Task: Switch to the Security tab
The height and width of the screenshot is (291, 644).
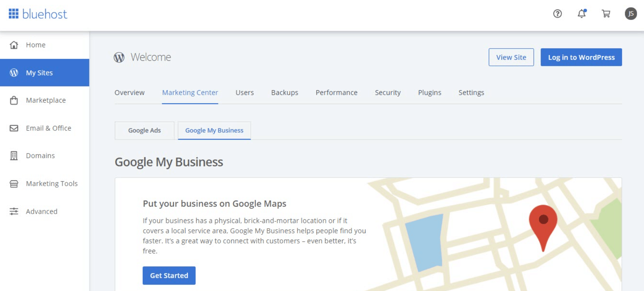Action: [x=388, y=92]
